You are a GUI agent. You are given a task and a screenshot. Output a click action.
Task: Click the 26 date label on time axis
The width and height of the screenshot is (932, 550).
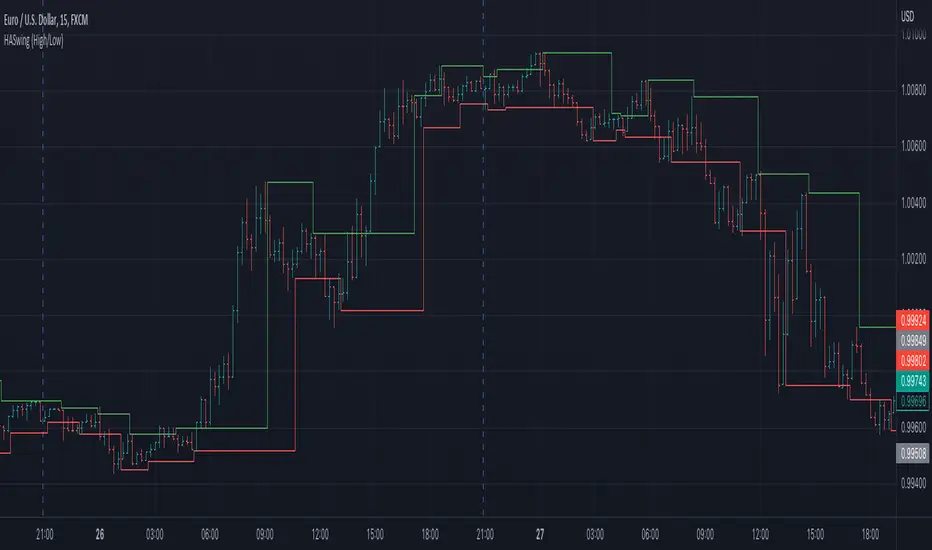coord(100,533)
